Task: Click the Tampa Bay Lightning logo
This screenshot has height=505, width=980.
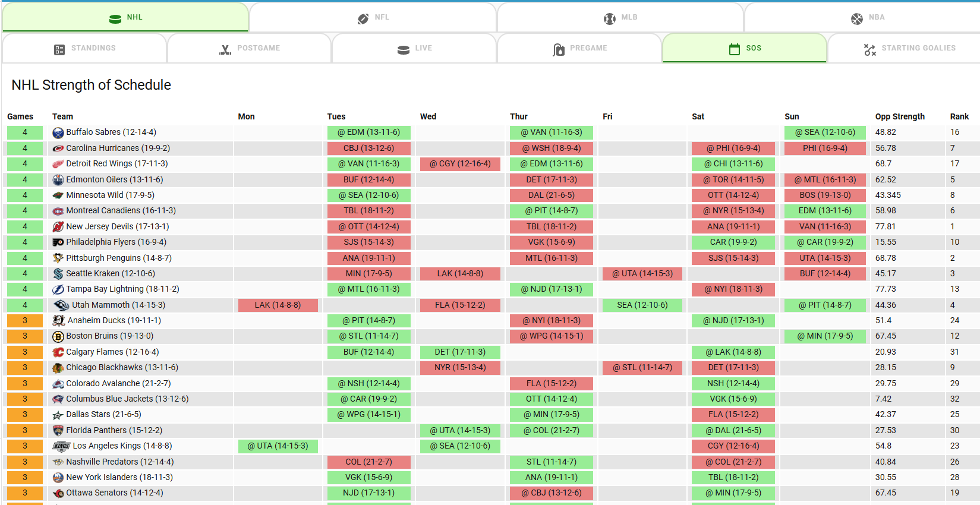Action: point(58,289)
